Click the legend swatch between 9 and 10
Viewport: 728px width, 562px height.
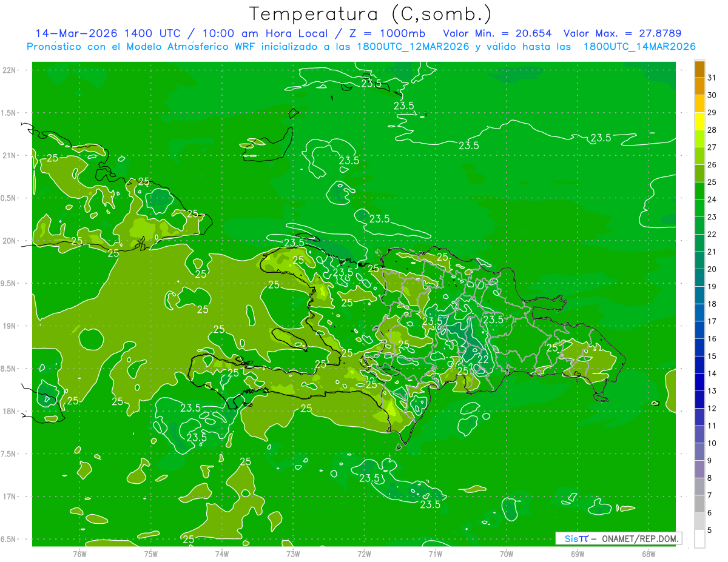(x=699, y=452)
